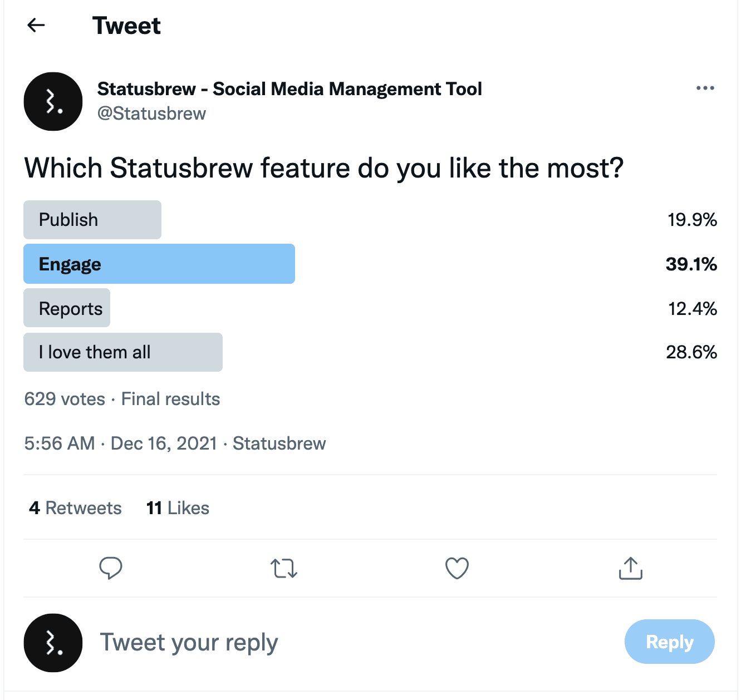Select the Engage poll result bar
This screenshot has height=700, width=741.
tap(159, 264)
